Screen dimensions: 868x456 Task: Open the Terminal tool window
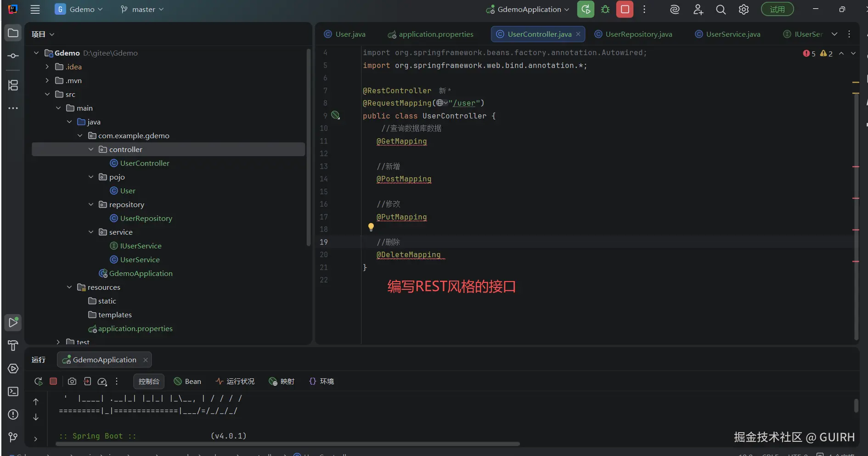point(13,392)
